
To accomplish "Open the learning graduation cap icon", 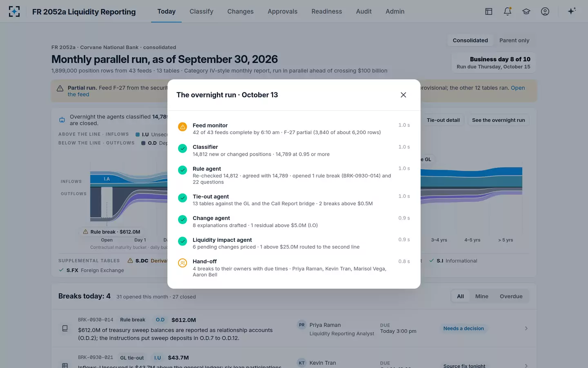I will pos(526,11).
